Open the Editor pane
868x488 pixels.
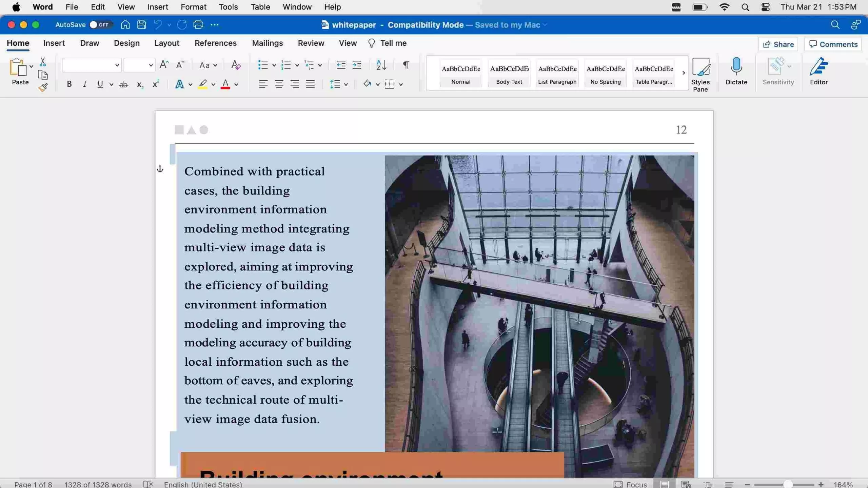pos(819,71)
